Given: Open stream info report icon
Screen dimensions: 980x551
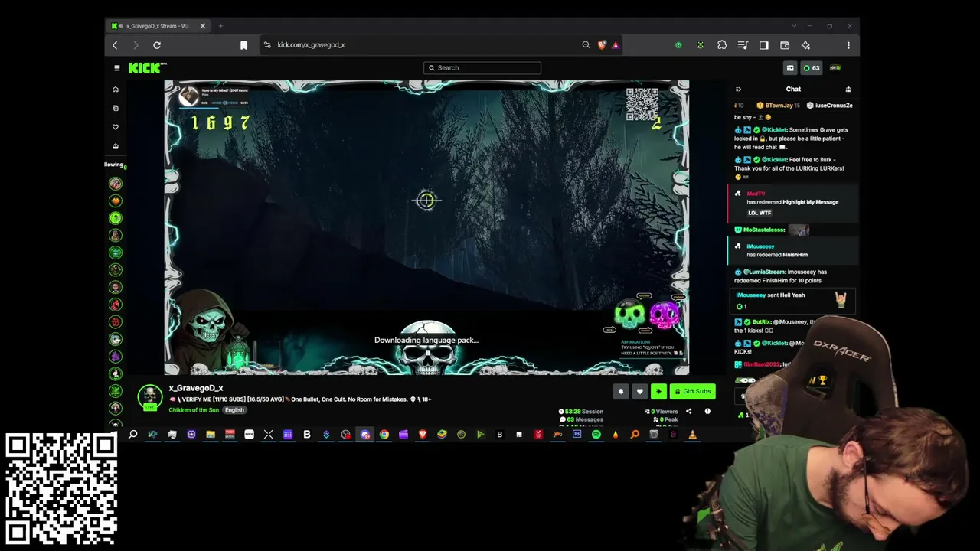Looking at the screenshot, I should [x=707, y=412].
